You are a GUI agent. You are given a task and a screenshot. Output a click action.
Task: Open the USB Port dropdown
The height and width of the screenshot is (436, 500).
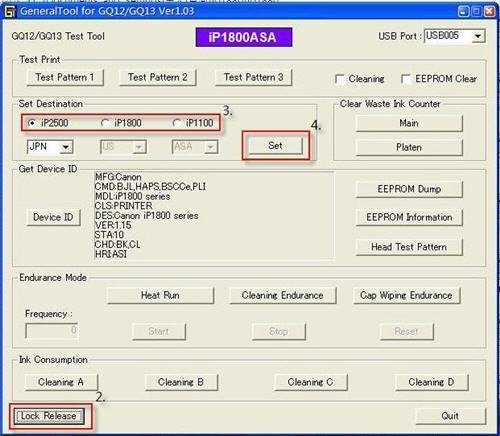(478, 36)
